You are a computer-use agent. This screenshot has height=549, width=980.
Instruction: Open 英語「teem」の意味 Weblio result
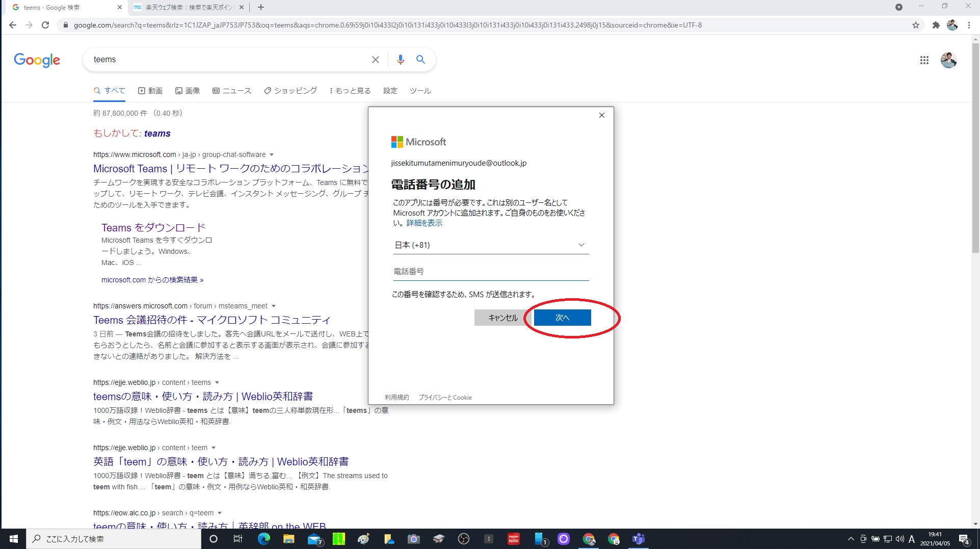point(221,462)
